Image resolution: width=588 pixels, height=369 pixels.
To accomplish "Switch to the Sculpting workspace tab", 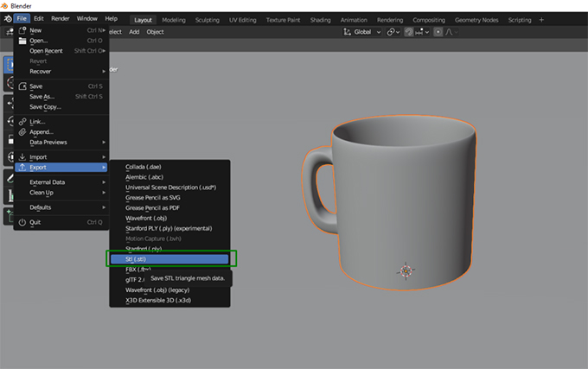I will tap(207, 20).
